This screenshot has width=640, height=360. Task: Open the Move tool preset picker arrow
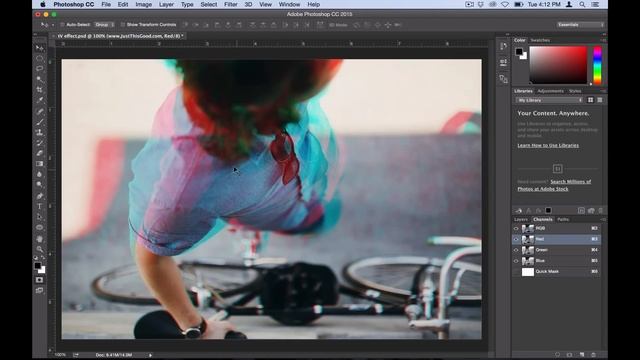53,25
